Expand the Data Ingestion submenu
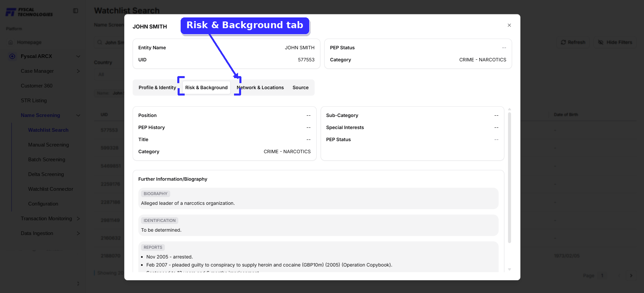 click(78, 233)
